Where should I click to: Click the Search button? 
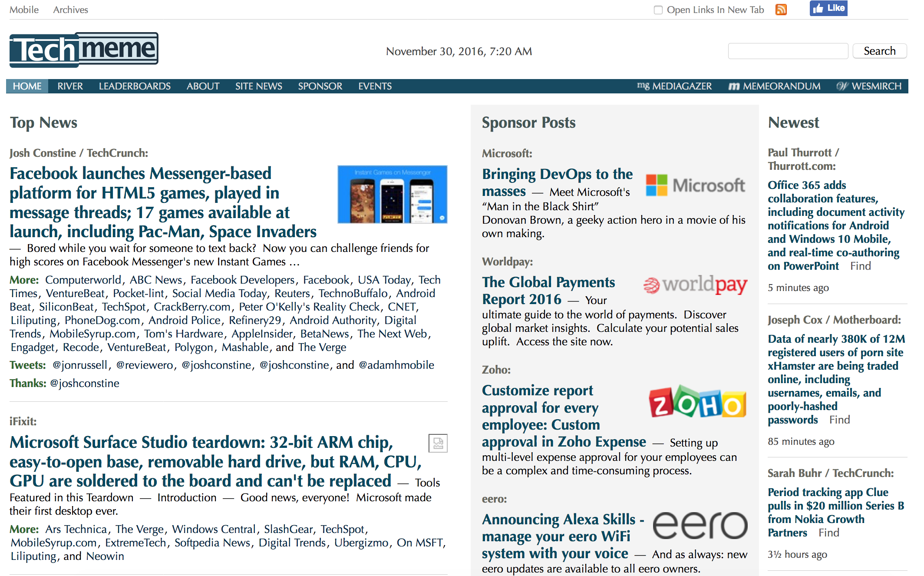click(880, 51)
